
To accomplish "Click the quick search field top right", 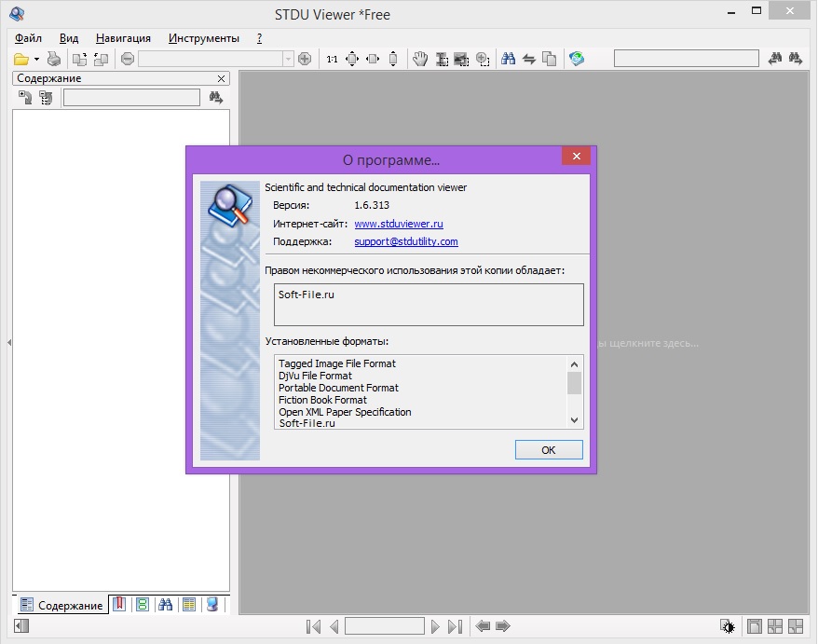I will 686,59.
